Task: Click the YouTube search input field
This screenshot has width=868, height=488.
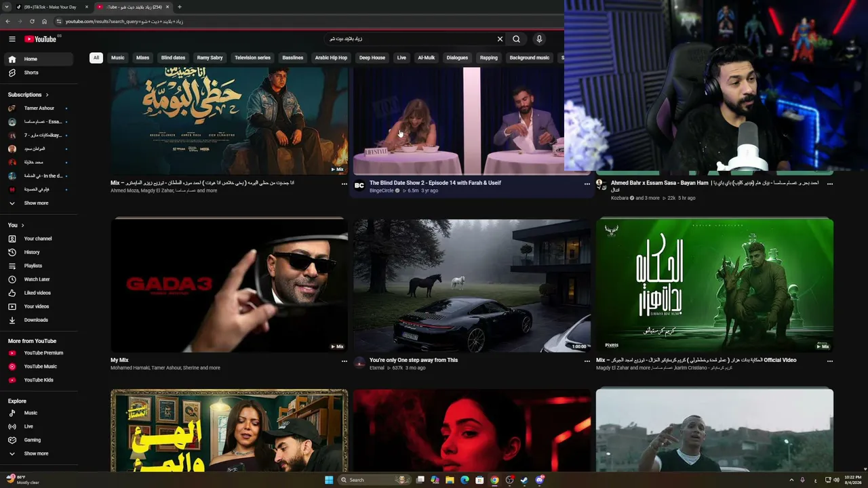Action: click(410, 39)
